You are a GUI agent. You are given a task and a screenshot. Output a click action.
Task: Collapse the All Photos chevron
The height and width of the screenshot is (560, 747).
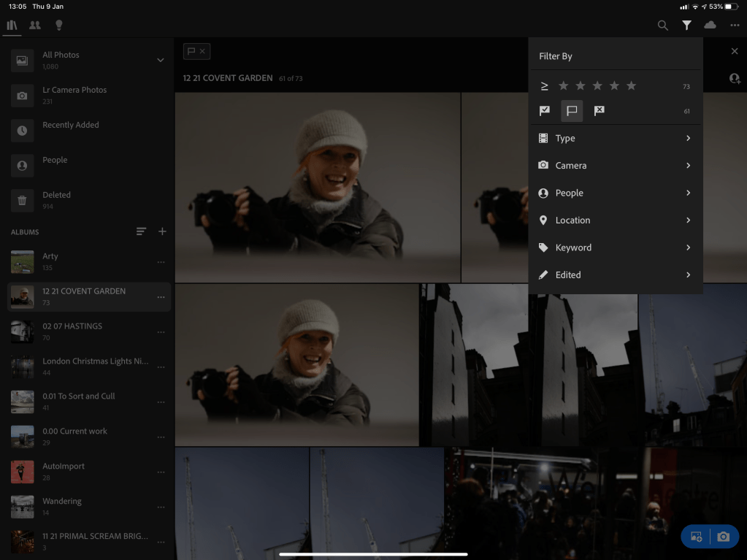pyautogui.click(x=161, y=60)
